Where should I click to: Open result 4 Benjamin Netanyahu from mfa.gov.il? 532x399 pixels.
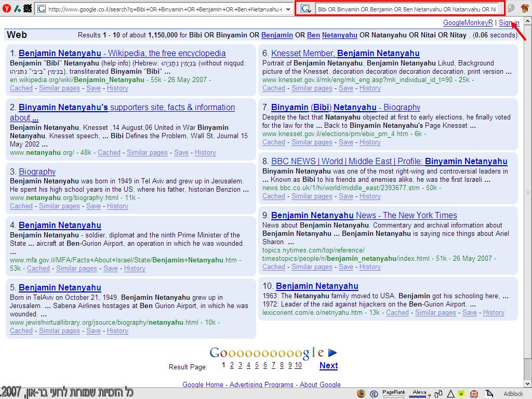pyautogui.click(x=60, y=225)
